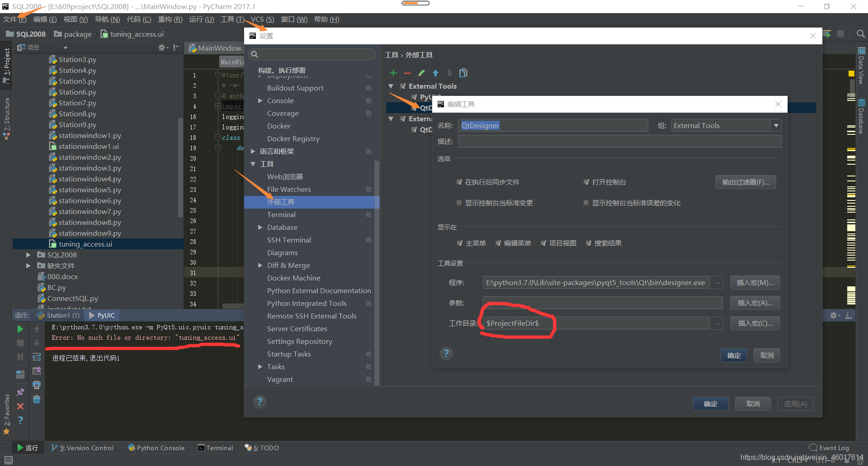Viewport: 868px width, 466px height.
Task: Edit selected external tool with pencil icon
Action: 421,73
